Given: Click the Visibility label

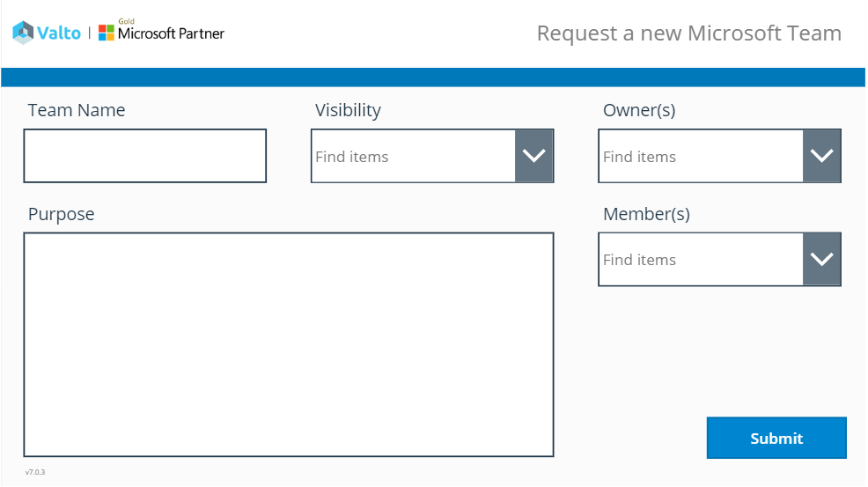Looking at the screenshot, I should pos(348,110).
